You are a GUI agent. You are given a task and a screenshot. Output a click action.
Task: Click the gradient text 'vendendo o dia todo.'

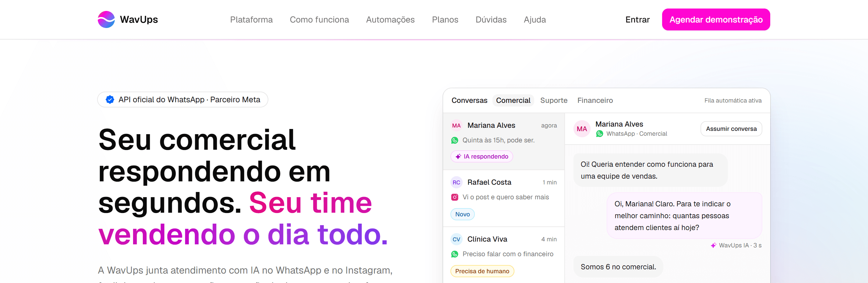[243, 235]
